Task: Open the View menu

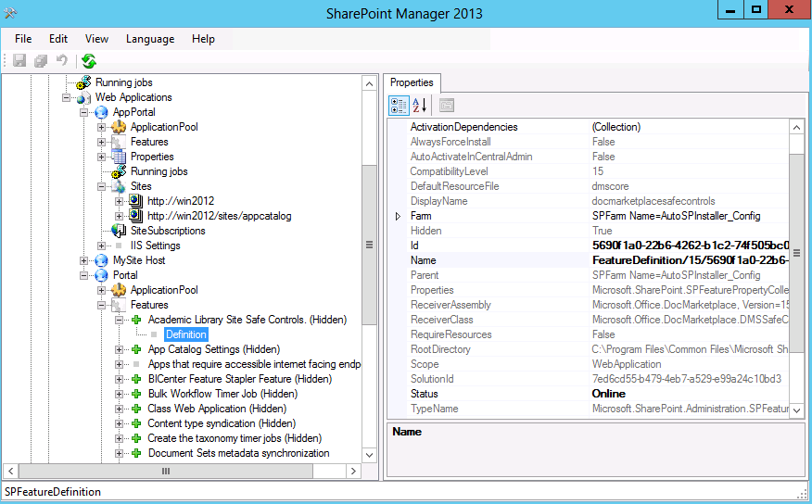Action: pos(96,39)
